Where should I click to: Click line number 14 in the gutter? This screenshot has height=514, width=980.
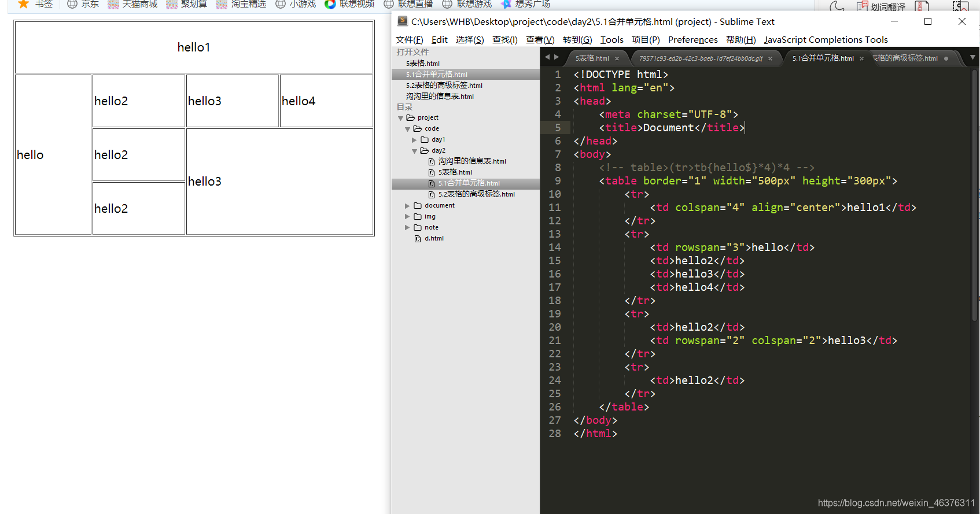(555, 247)
